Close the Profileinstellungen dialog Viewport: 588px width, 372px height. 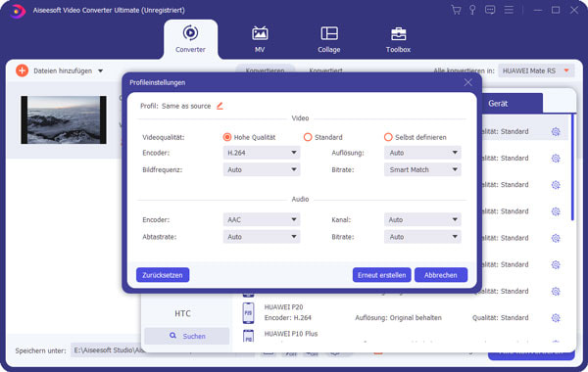pyautogui.click(x=468, y=82)
